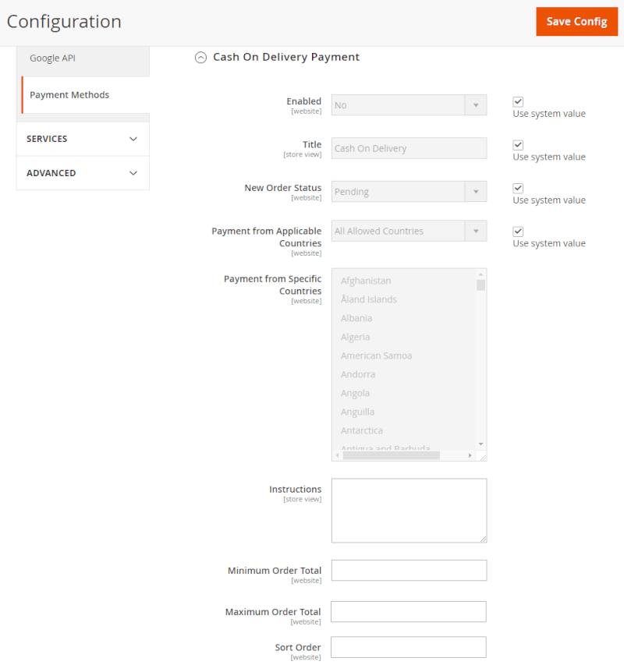
Task: Open Google API settings
Action: [x=52, y=57]
